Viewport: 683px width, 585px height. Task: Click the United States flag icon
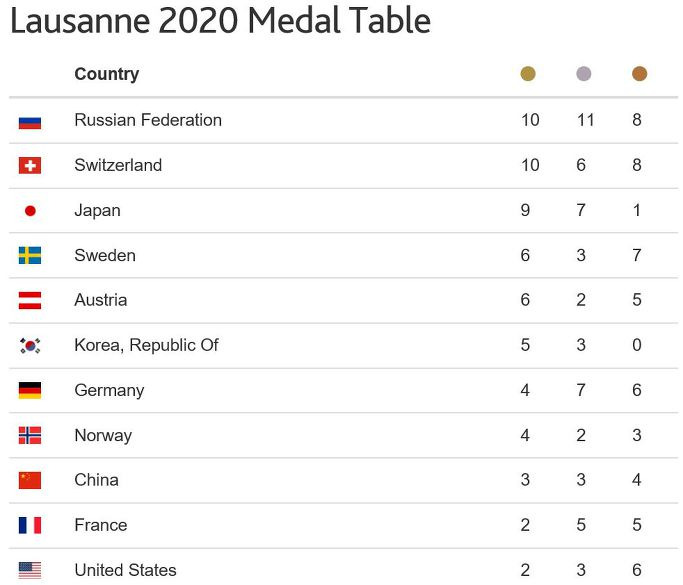tap(30, 570)
